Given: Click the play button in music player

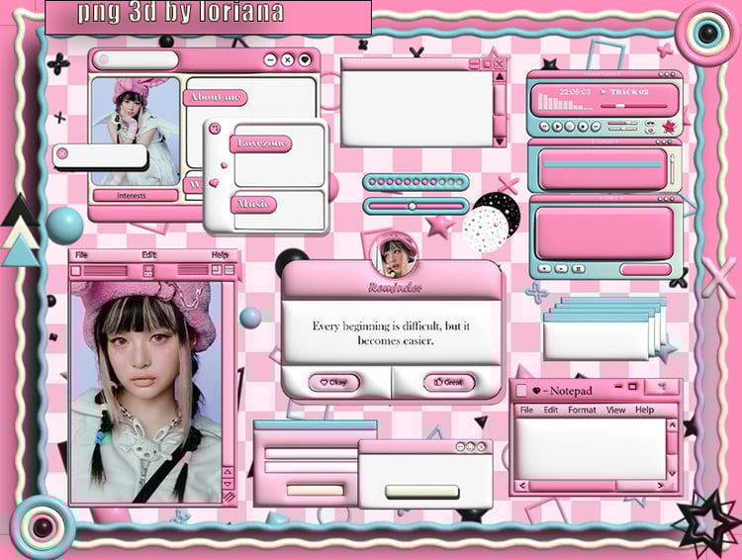Looking at the screenshot, I should [557, 127].
